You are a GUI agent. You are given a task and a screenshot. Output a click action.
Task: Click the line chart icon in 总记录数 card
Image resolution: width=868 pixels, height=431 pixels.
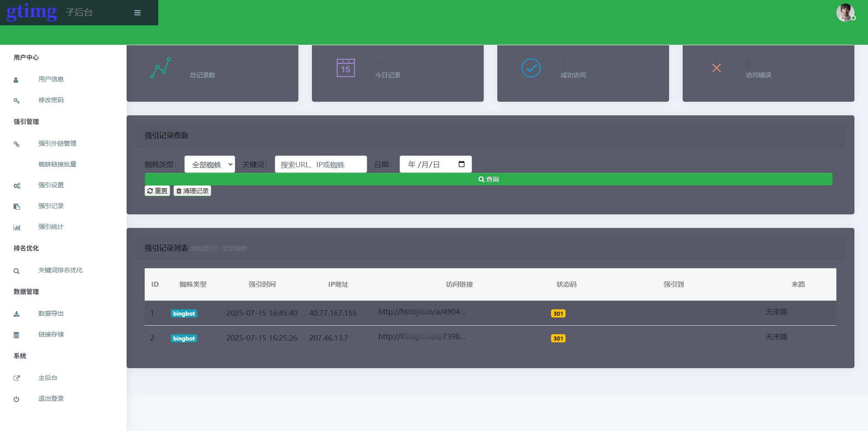point(160,68)
